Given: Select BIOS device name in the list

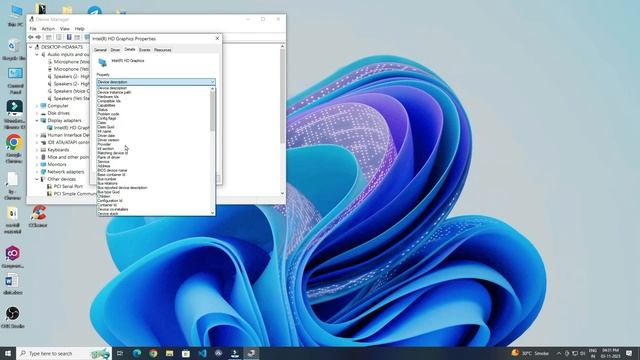Looking at the screenshot, I should pos(112,170).
